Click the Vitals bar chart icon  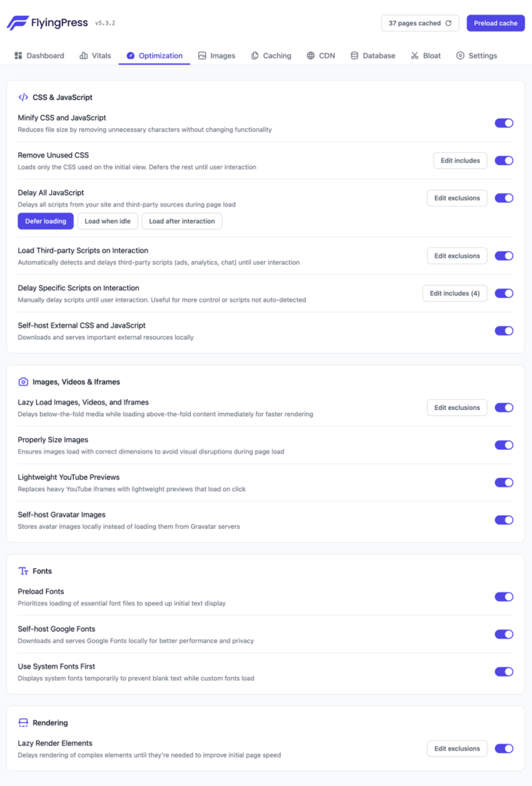pyautogui.click(x=82, y=56)
